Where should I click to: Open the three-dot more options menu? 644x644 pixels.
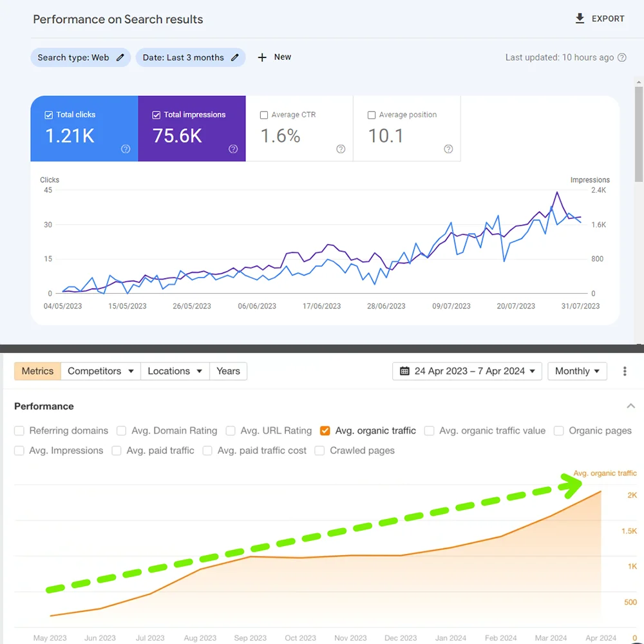(x=625, y=371)
